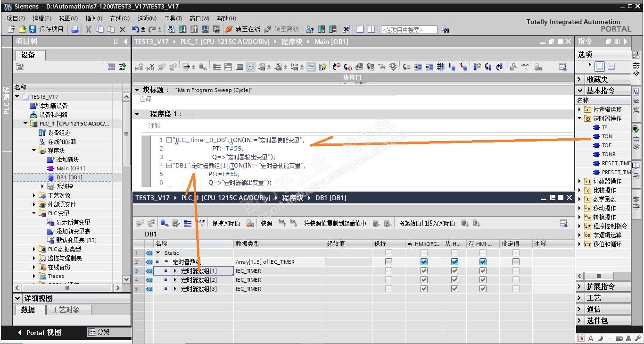The width and height of the screenshot is (644, 344).
Task: Click project search input field
Action: (x=409, y=30)
